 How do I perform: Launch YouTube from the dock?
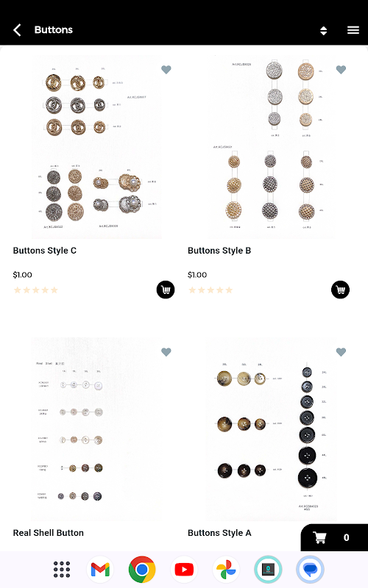pos(184,569)
